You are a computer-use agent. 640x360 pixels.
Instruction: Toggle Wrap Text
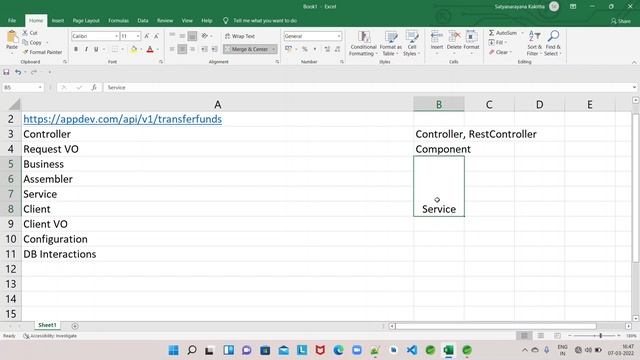pyautogui.click(x=240, y=36)
